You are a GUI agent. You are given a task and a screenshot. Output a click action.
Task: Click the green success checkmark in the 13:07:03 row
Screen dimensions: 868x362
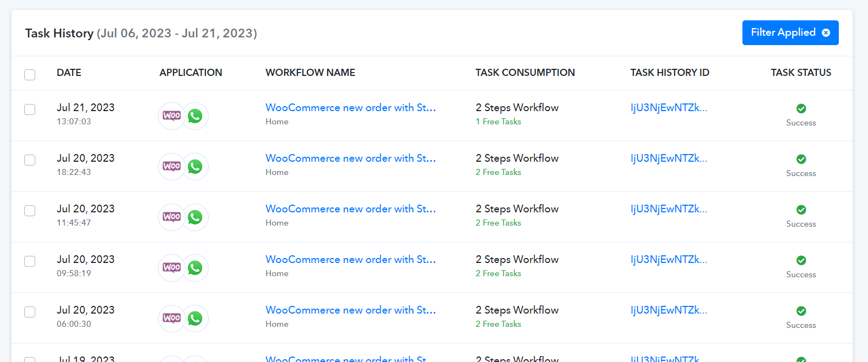point(801,108)
